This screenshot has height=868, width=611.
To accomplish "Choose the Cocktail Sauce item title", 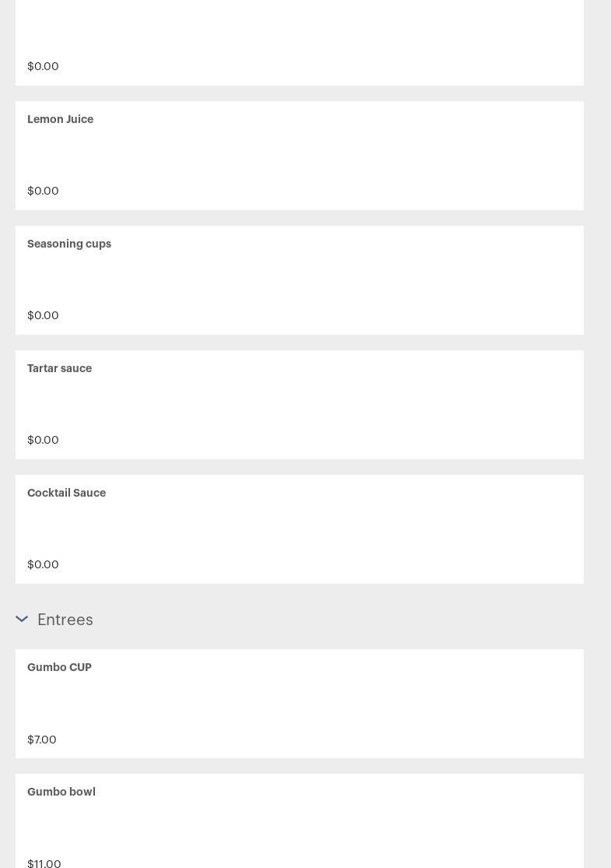I will pyautogui.click(x=66, y=493).
